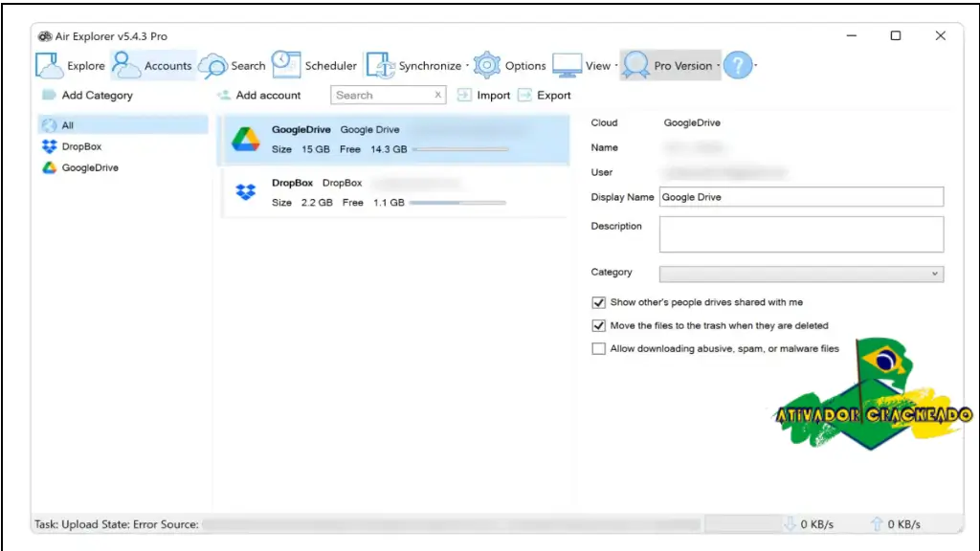This screenshot has height=551, width=980.
Task: Open the Explore view icon
Action: point(50,66)
